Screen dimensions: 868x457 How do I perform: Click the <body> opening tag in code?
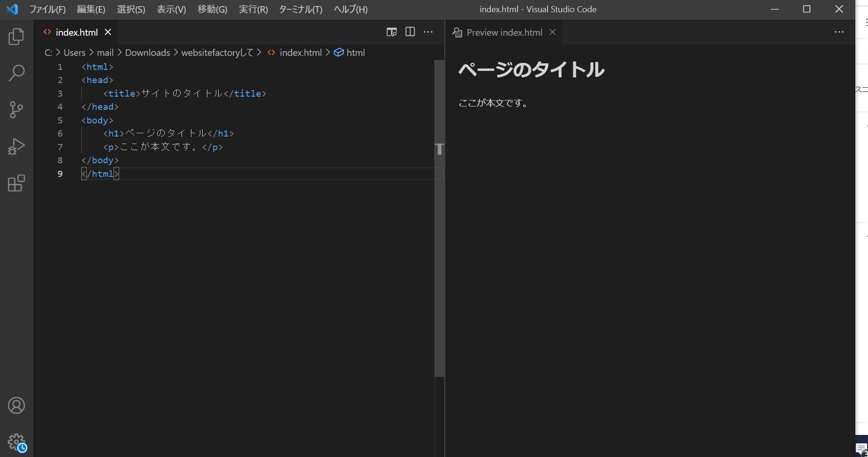point(98,120)
